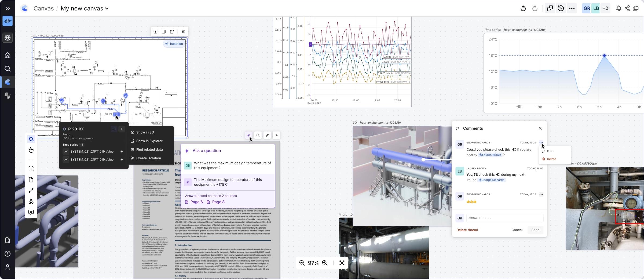Click the 18°C peak data point marker
Viewport: 644px width, 279px height.
(x=604, y=56)
